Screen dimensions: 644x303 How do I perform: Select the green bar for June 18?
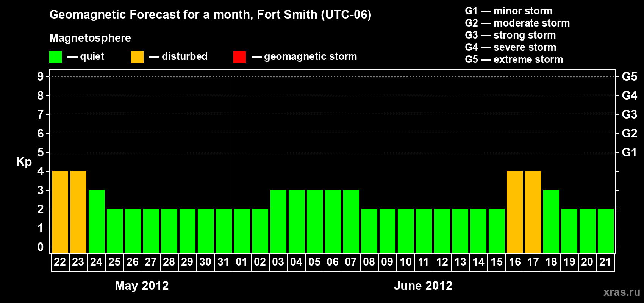tap(551, 222)
